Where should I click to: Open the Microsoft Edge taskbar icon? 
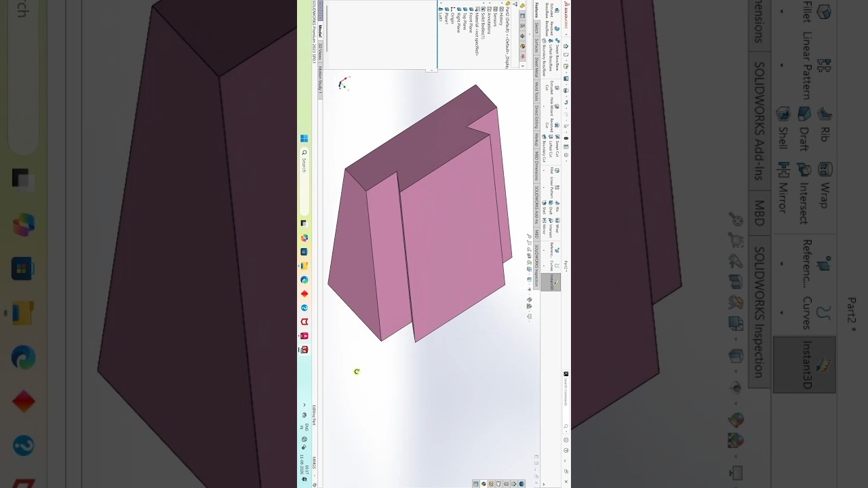[x=304, y=279]
